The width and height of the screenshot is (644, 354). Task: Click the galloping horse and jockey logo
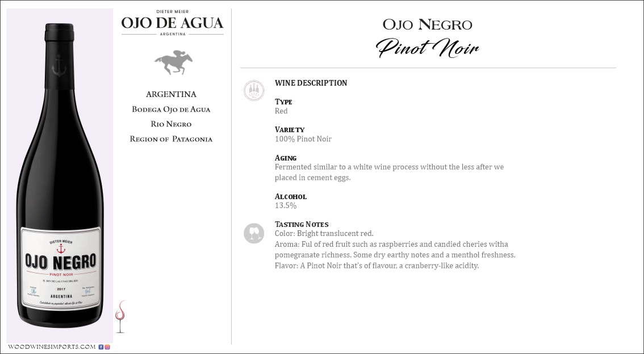(x=173, y=62)
